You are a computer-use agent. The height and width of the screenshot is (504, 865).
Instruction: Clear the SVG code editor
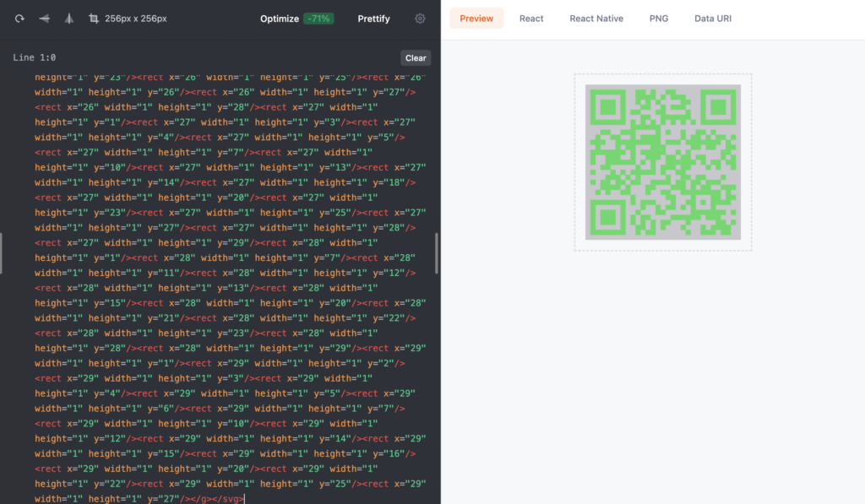pos(416,58)
